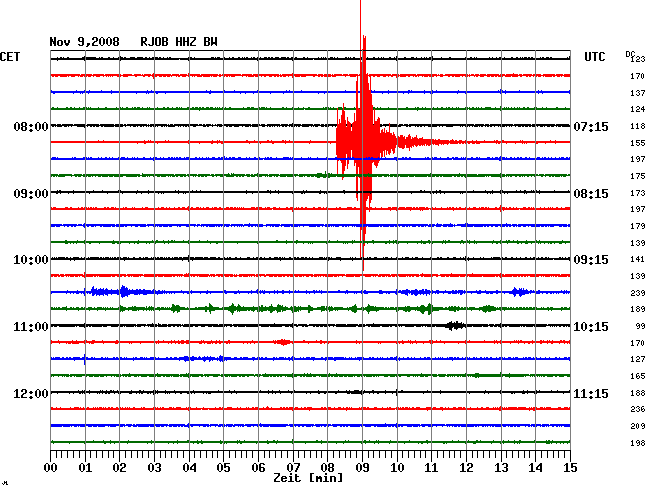
Task: Click the DC value 99
Action: tap(640, 327)
